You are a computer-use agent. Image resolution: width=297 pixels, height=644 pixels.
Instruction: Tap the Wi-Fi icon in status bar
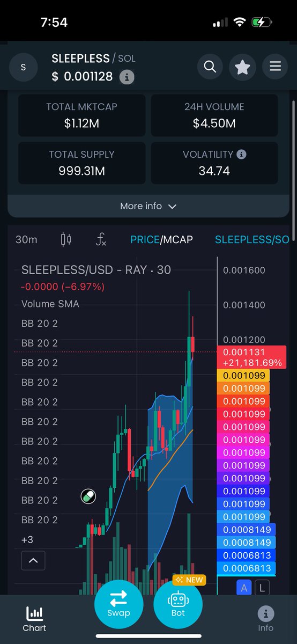coord(240,23)
